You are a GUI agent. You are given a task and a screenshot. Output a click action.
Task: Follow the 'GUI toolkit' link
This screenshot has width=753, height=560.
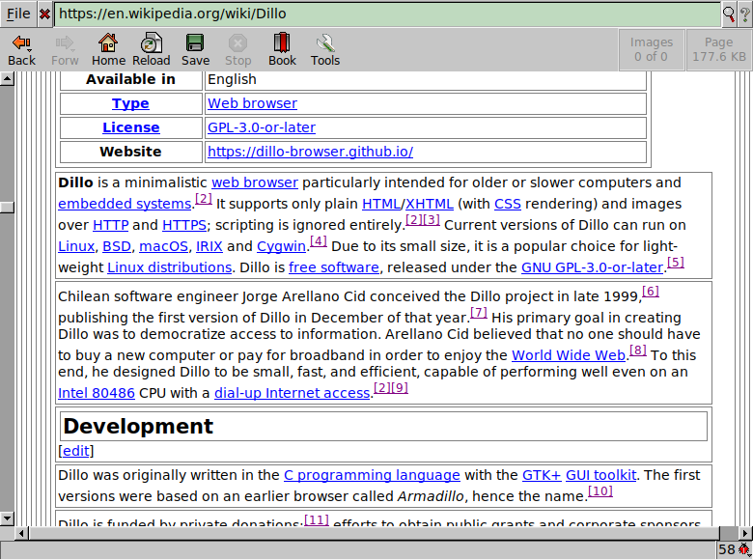pos(600,474)
